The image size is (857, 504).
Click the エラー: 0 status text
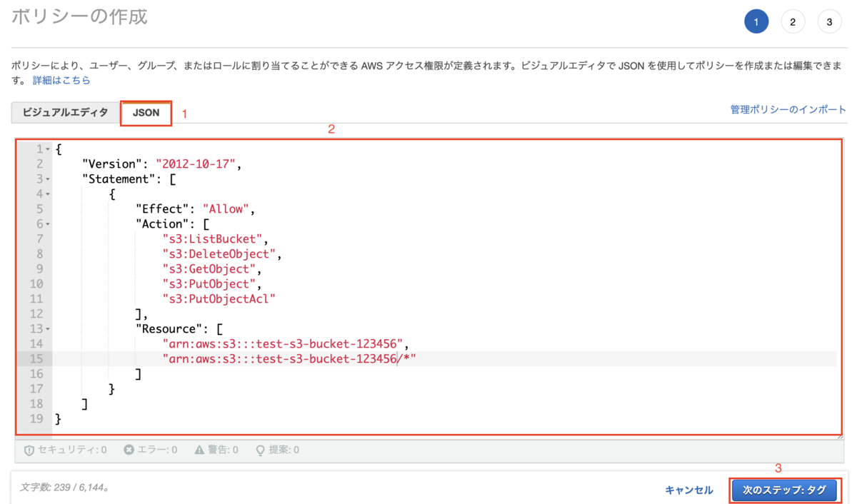tap(157, 450)
